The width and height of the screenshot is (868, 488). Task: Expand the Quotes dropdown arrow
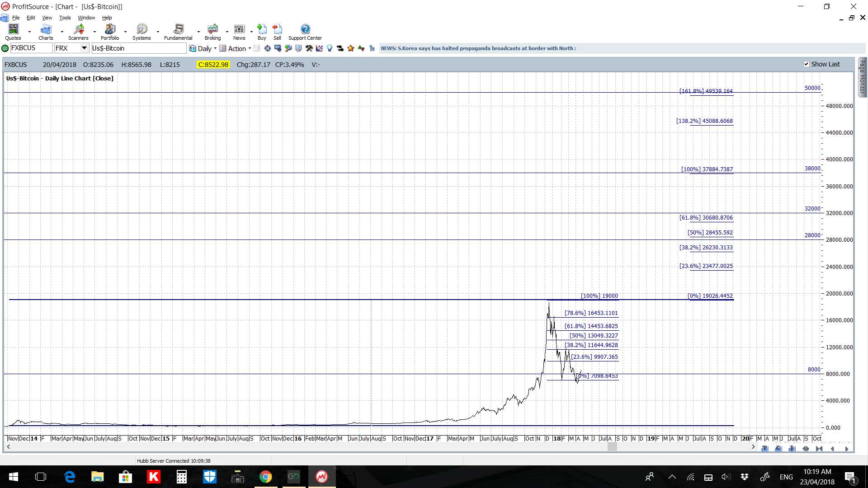29,32
